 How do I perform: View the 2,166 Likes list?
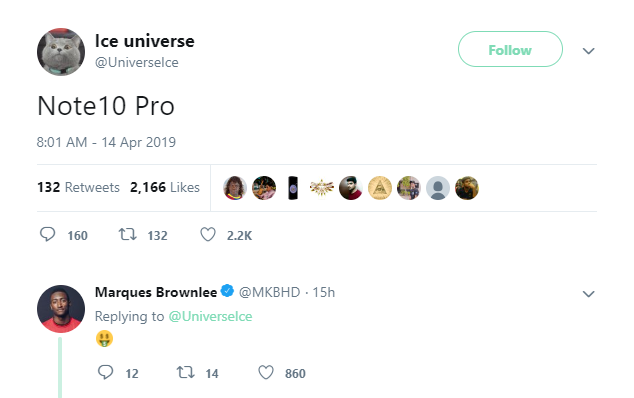point(165,187)
